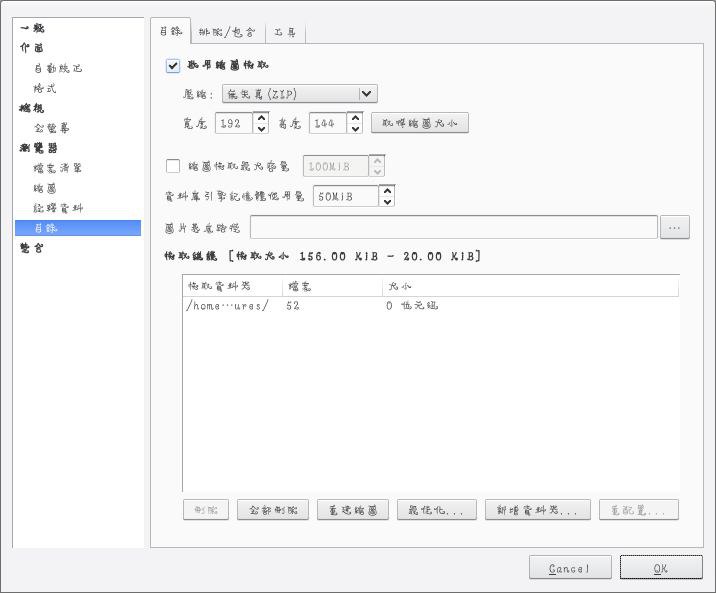Increase the width value of 192
This screenshot has height=593, width=716.
click(261, 117)
